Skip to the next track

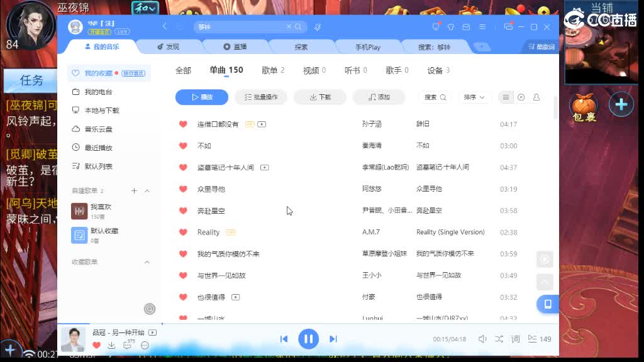[x=333, y=339]
